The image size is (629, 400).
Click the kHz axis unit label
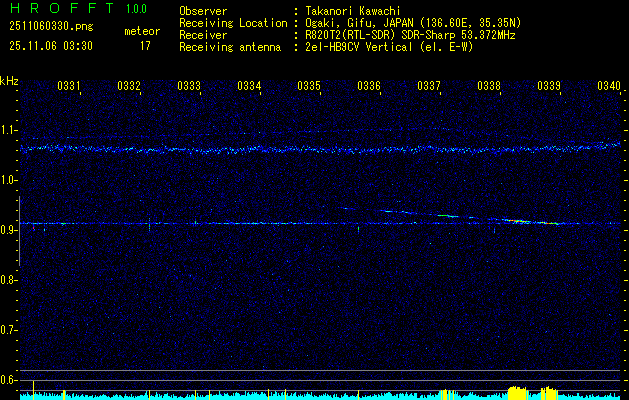coord(9,81)
